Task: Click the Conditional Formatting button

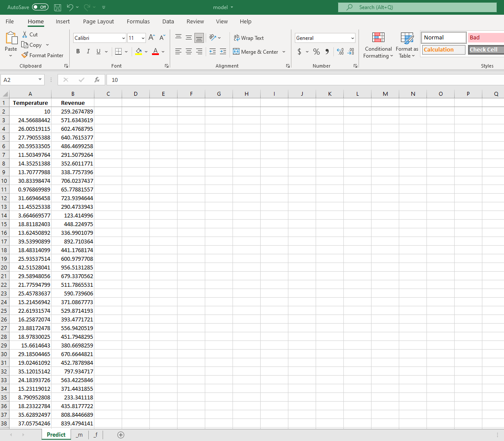Action: [x=378, y=45]
